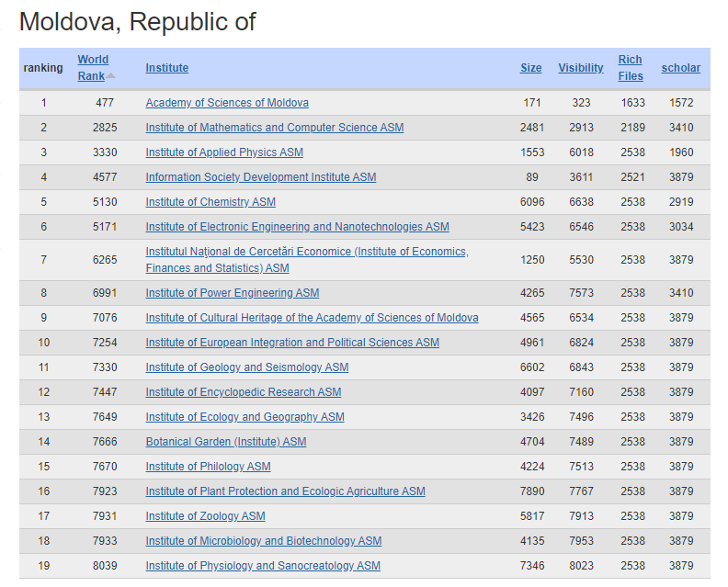Select scholar value 1960

(x=681, y=152)
